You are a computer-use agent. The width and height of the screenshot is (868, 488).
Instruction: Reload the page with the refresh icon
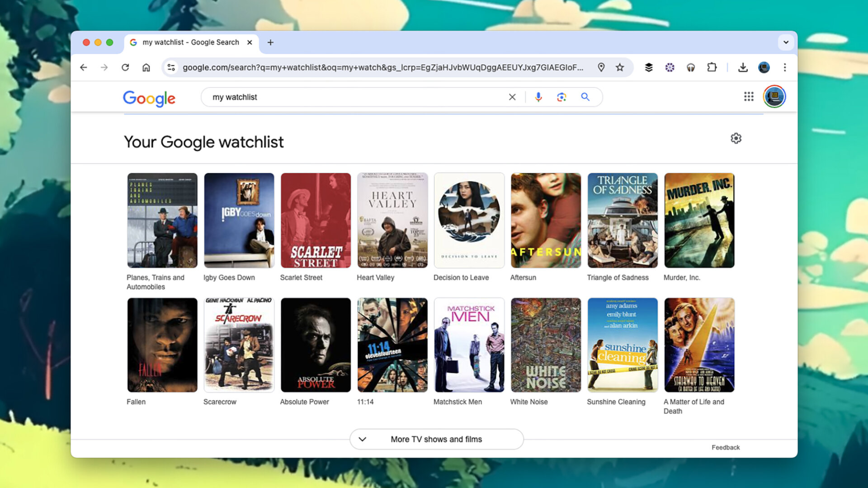(125, 67)
